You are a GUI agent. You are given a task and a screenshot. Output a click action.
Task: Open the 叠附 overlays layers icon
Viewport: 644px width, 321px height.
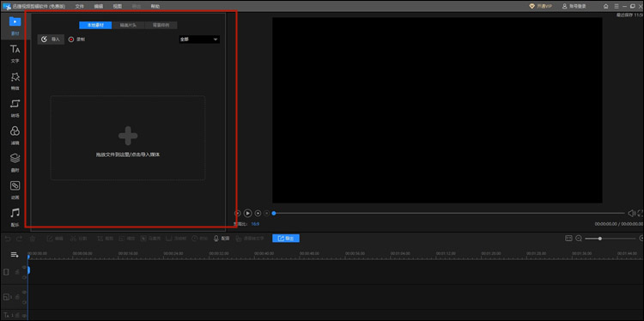pos(15,162)
